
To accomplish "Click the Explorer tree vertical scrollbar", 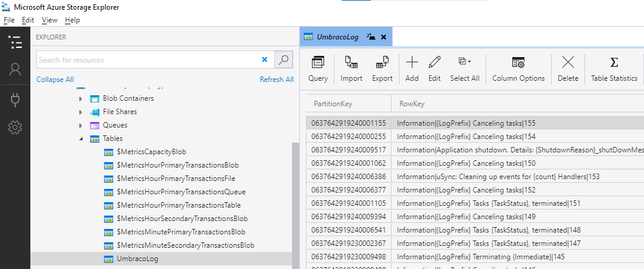I will 296,205.
